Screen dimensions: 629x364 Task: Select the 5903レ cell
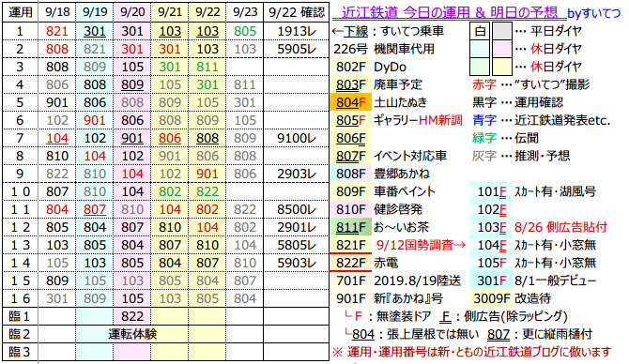296,263
